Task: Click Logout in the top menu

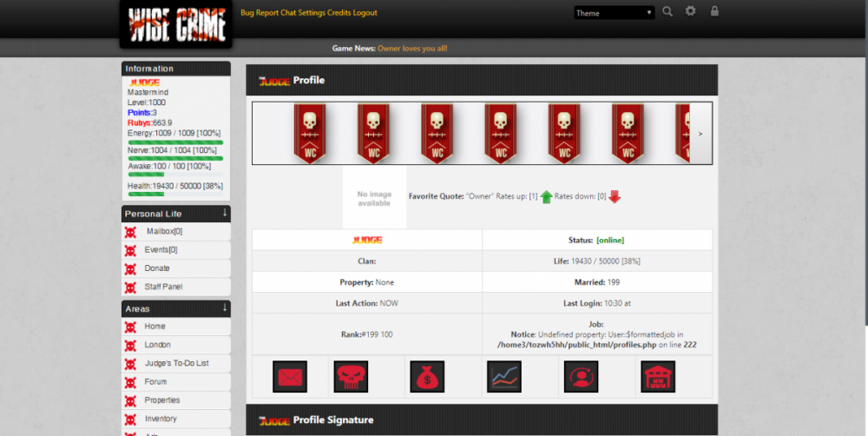Action: point(365,13)
